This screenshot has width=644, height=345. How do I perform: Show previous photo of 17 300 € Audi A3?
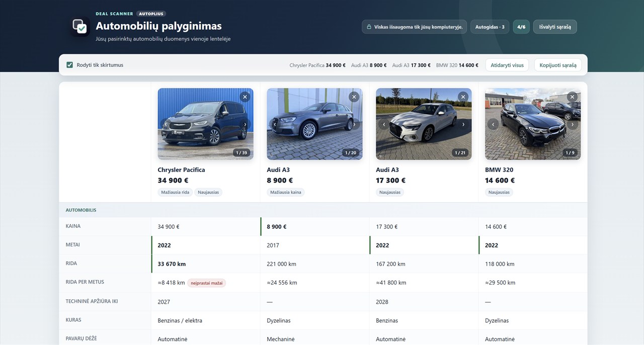384,124
